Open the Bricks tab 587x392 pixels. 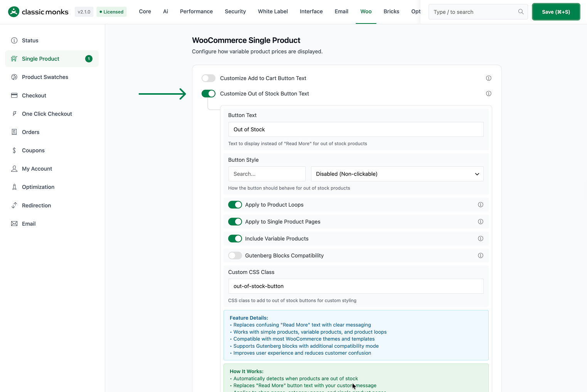pos(391,12)
